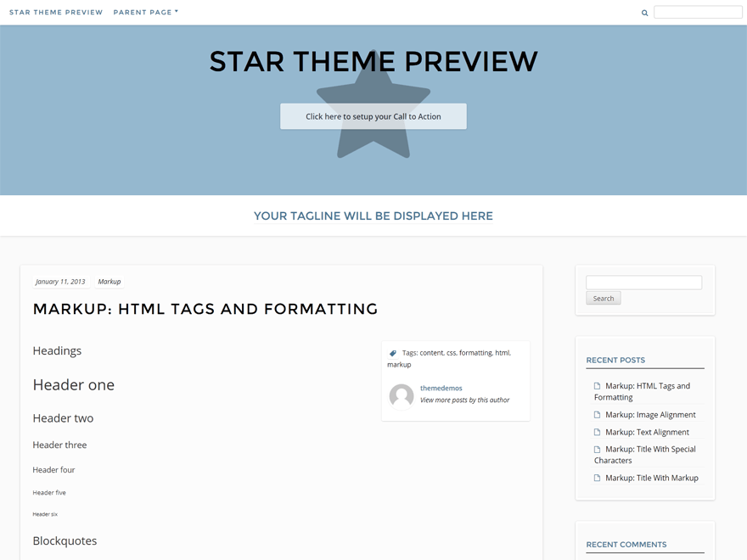Click the Call to Action setup button
This screenshot has width=747, height=560.
point(373,116)
